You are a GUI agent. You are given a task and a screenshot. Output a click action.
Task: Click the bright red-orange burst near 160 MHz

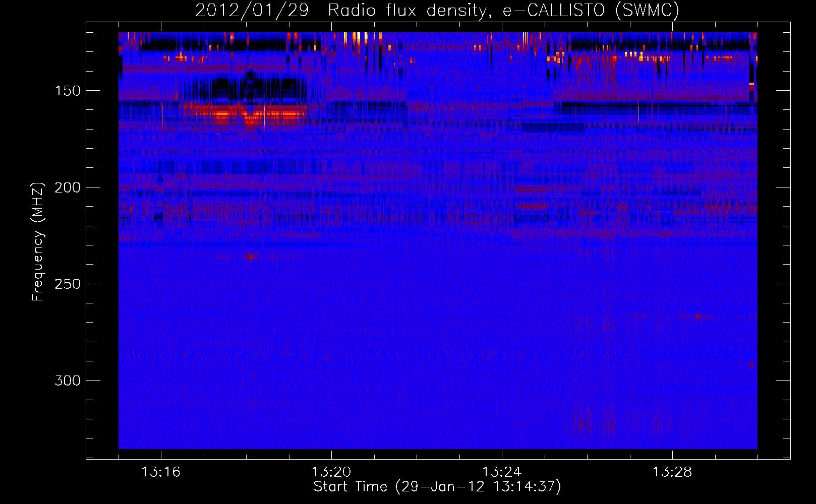coord(245,114)
